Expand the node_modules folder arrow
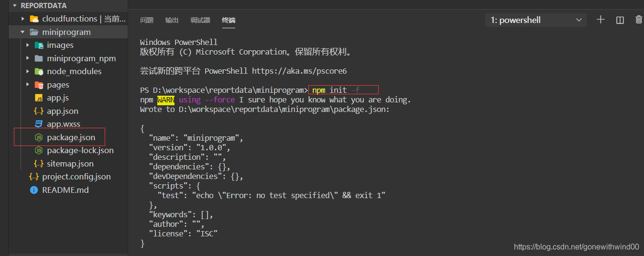Viewport: 644px width, 256px height. [28, 71]
